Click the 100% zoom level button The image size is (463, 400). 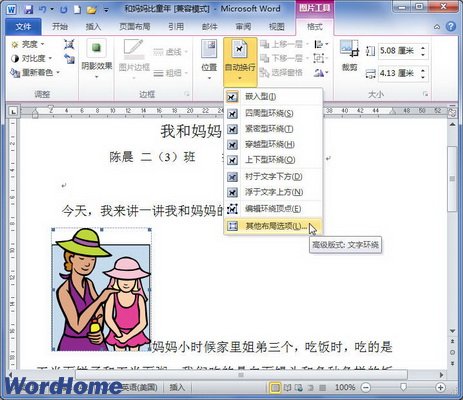(x=344, y=388)
